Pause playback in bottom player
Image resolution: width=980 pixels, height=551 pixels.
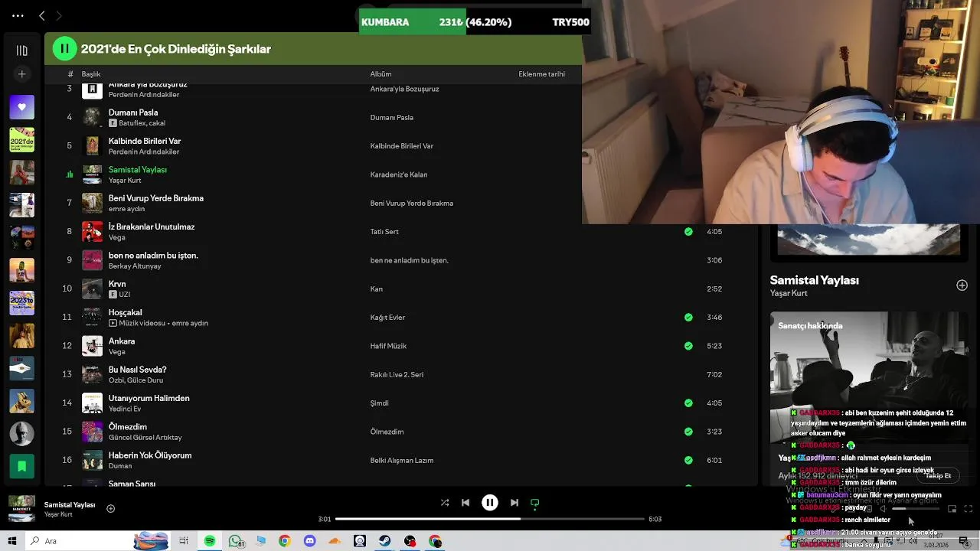click(490, 503)
